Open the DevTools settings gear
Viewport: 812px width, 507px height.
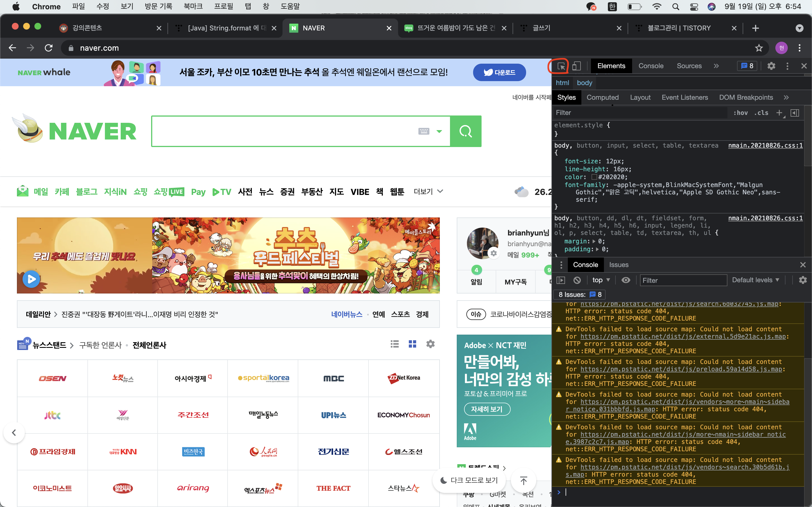[x=771, y=66]
